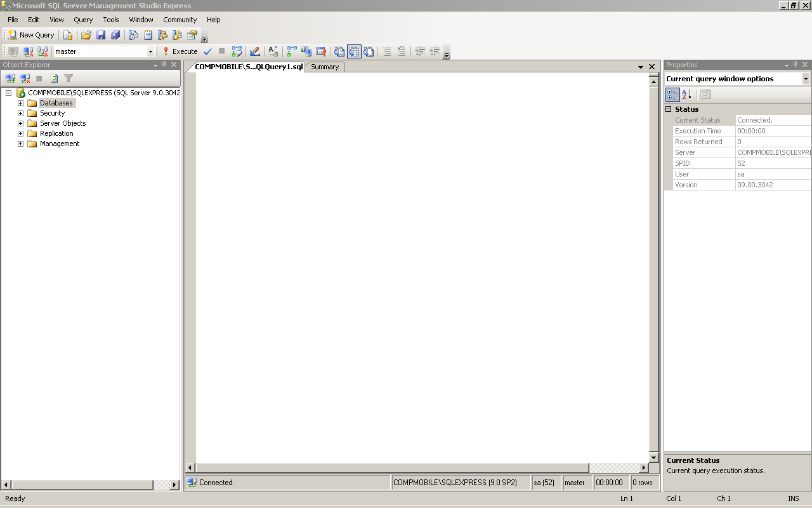Viewport: 812px width, 508px height.
Task: Parse the query with the blue checkmark
Action: [207, 51]
